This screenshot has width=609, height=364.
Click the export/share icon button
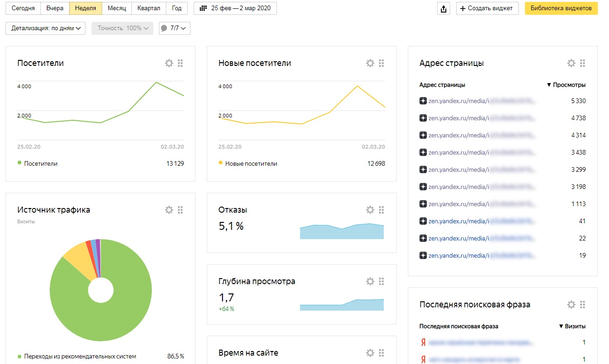(x=444, y=8)
